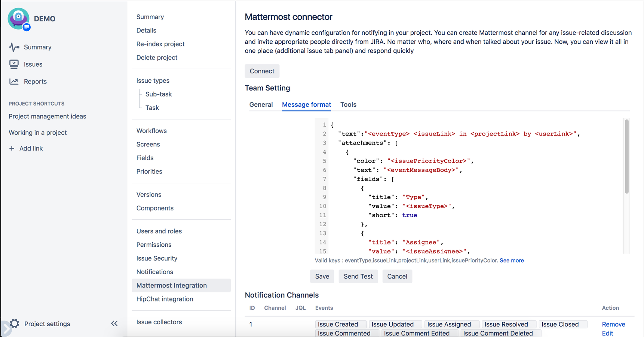This screenshot has width=644, height=337.
Task: Save the message format
Action: point(322,276)
